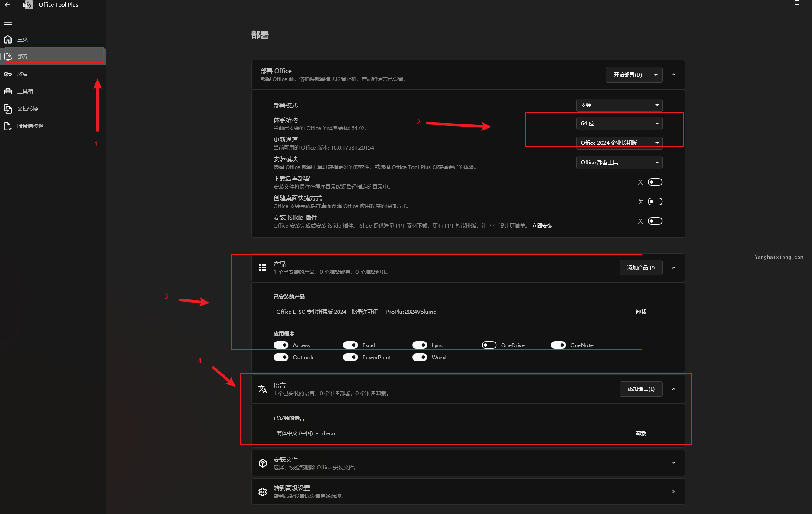Viewport: 812px width, 514px height.
Task: Click the Office Tool Plus app logo
Action: [27, 5]
